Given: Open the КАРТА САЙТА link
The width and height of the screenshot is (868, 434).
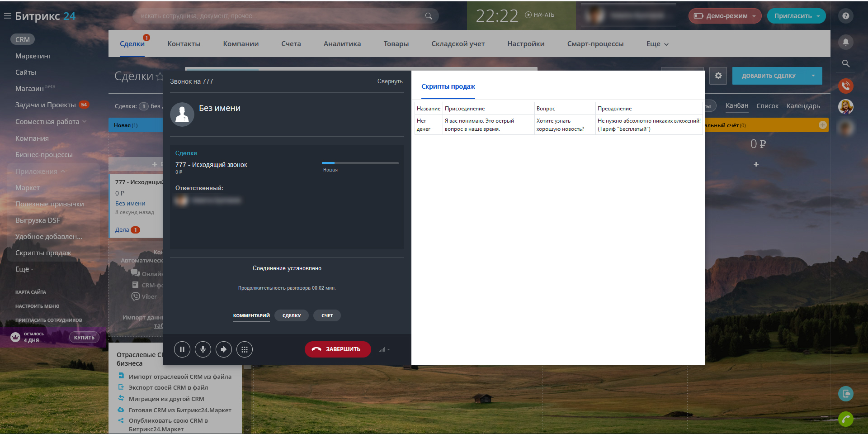Looking at the screenshot, I should tap(31, 292).
